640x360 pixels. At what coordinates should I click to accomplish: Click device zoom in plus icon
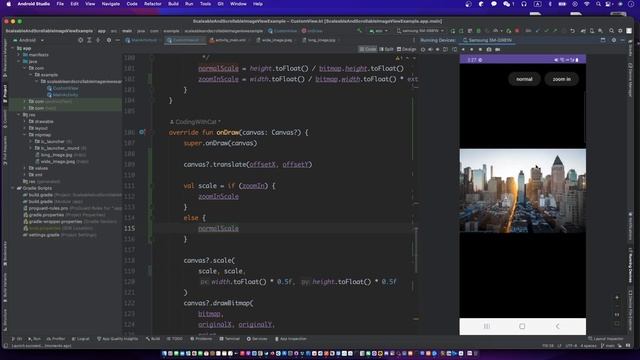pyautogui.click(x=617, y=298)
